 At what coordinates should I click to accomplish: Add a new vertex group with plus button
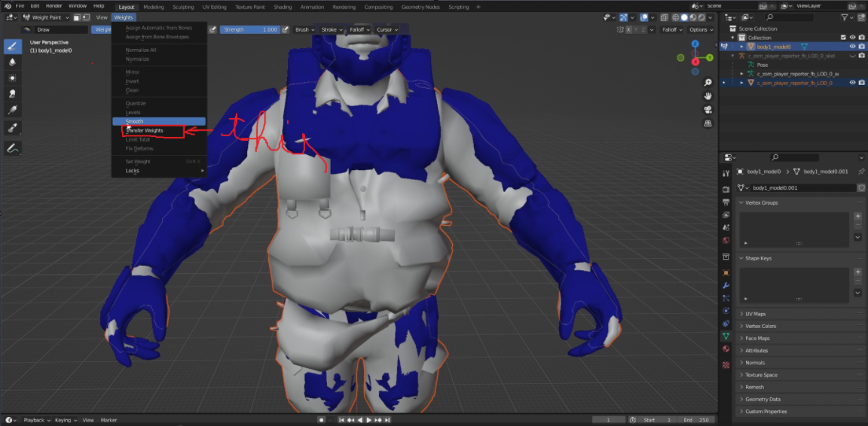857,216
